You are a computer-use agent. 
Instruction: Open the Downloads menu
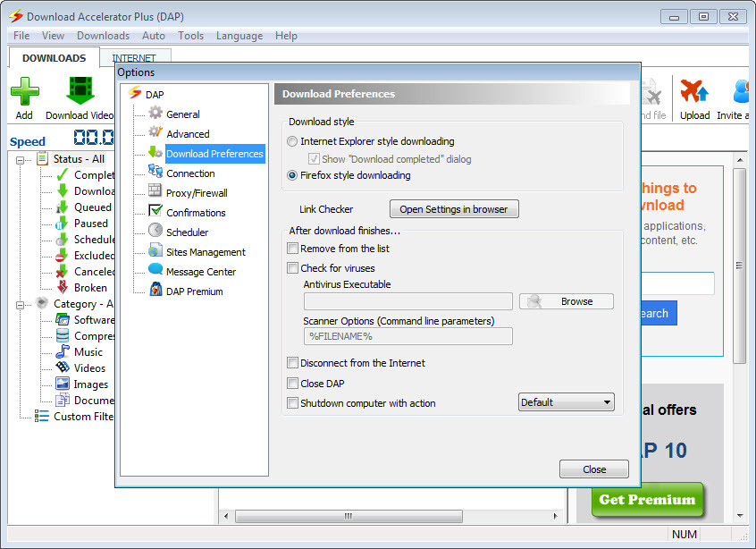[x=103, y=36]
